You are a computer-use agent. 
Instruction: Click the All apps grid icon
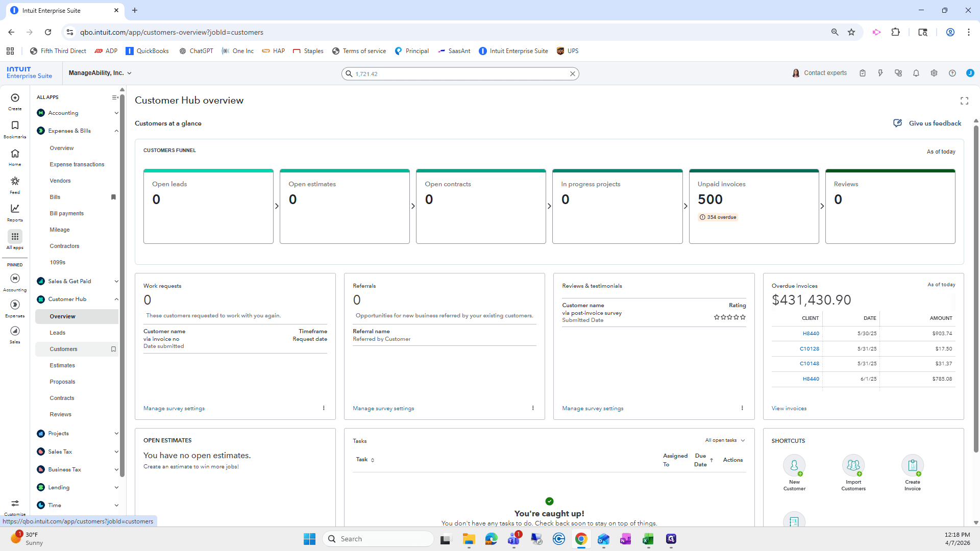pos(15,236)
